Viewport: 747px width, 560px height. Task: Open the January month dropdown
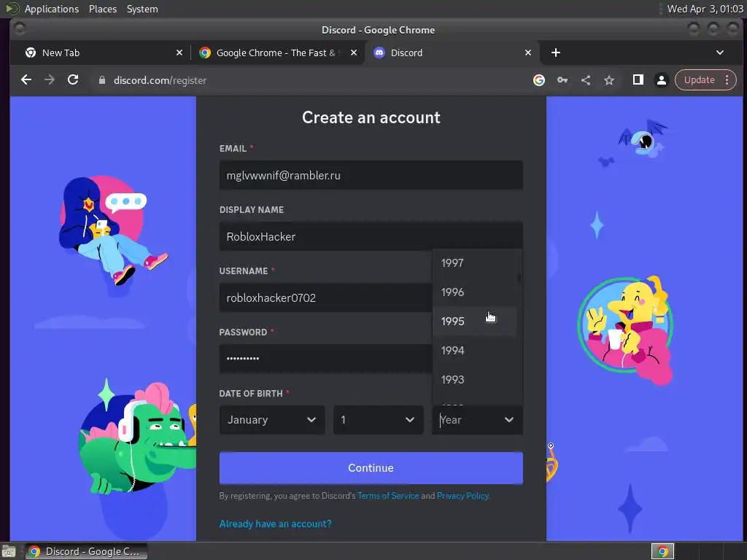click(x=272, y=419)
